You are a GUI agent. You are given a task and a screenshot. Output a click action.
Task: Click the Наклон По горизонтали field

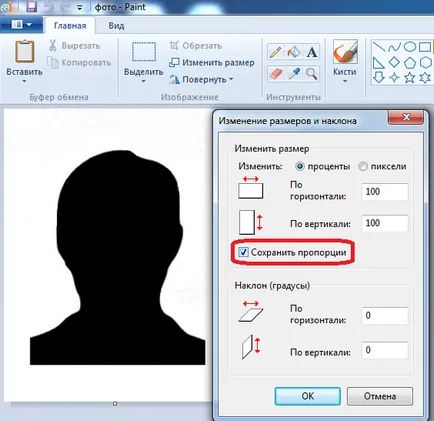point(385,315)
